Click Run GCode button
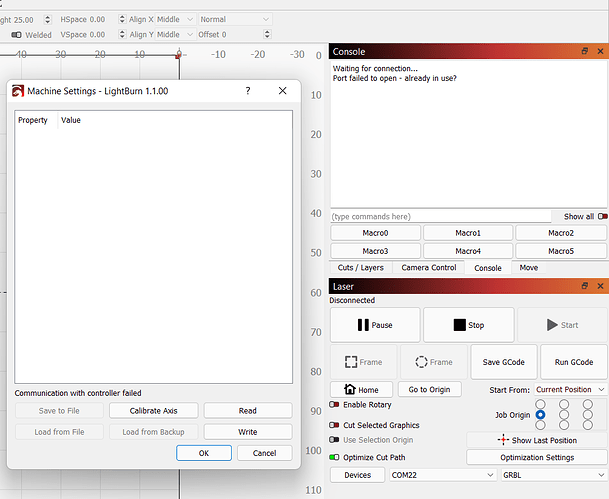609x499 pixels. coord(574,362)
